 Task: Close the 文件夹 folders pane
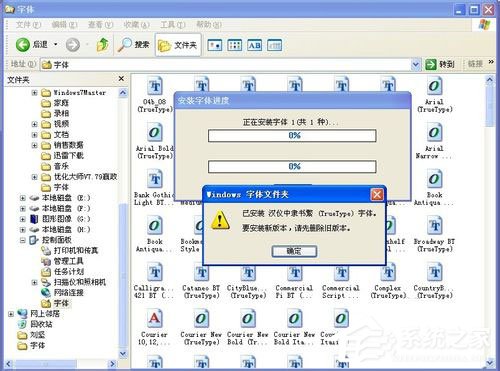[121, 79]
